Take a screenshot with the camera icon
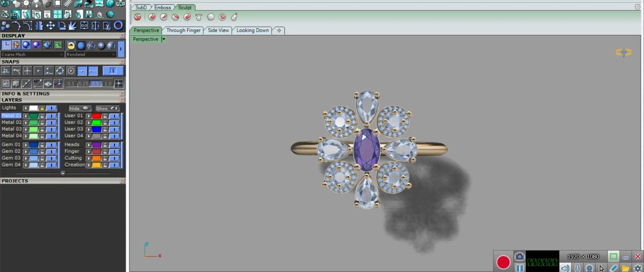This screenshot has height=272, width=644. click(520, 256)
